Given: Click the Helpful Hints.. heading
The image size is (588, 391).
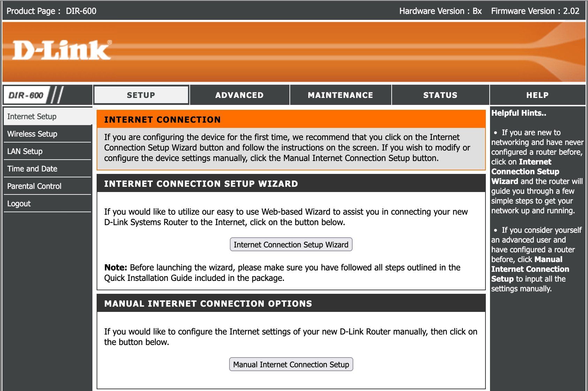Looking at the screenshot, I should point(519,113).
